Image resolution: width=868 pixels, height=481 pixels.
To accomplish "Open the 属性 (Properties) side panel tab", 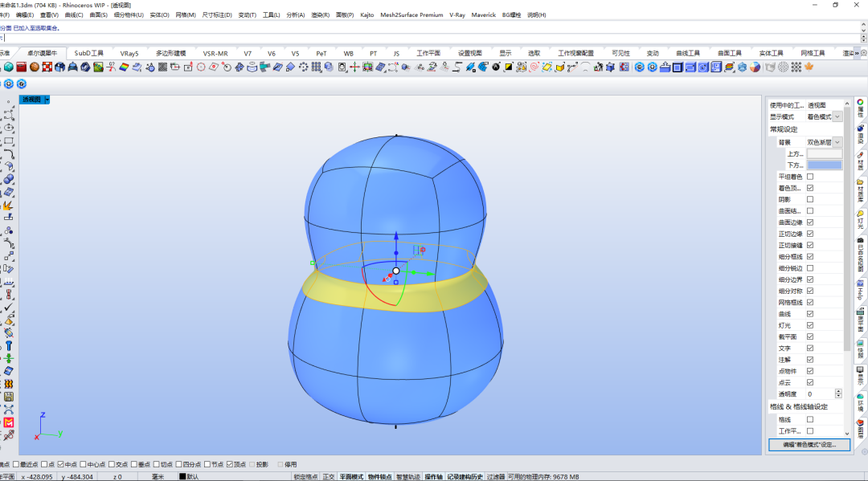I will [861, 108].
